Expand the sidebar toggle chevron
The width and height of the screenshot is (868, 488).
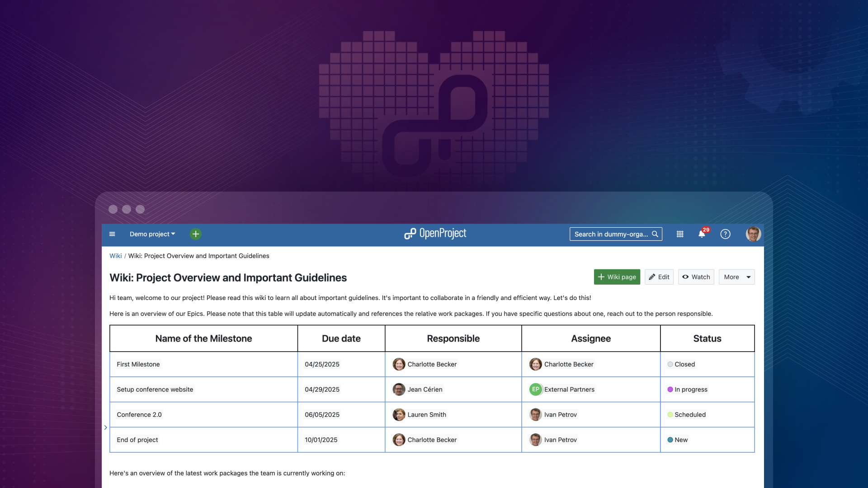click(105, 427)
